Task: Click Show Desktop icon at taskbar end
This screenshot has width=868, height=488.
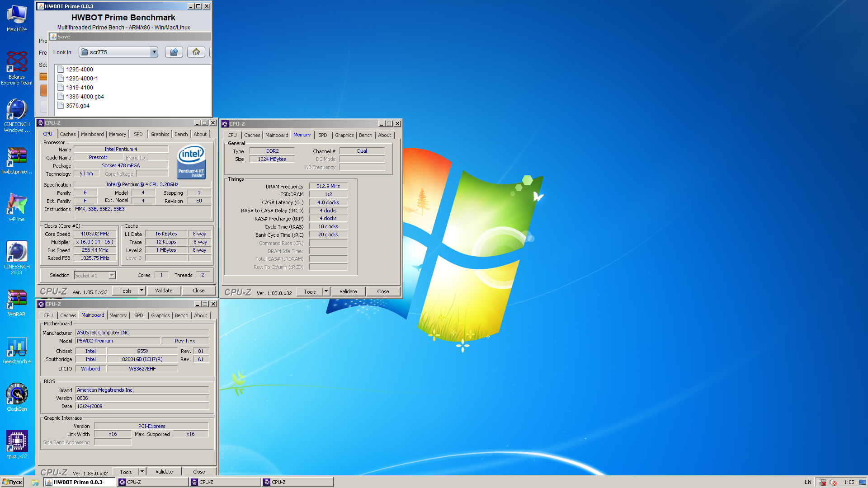Action: pyautogui.click(x=863, y=482)
